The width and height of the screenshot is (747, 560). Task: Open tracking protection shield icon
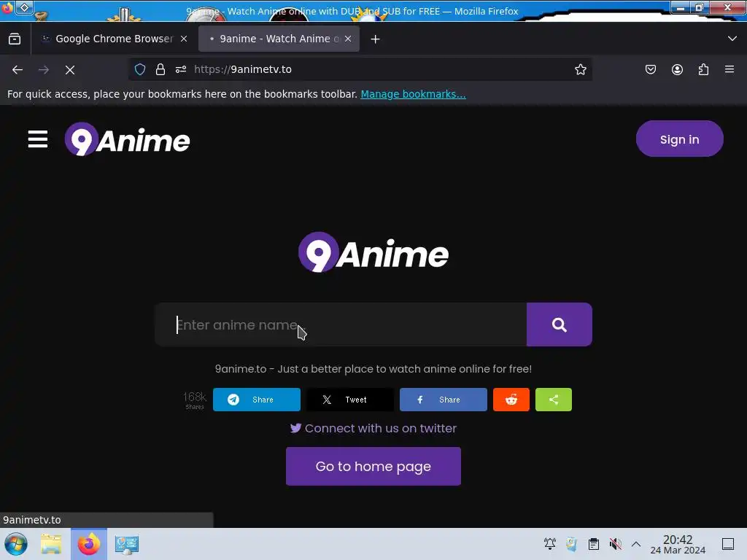(140, 69)
